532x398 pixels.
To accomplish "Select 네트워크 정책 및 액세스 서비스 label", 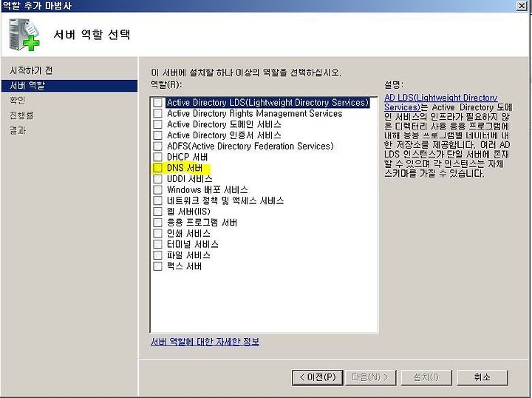I will pos(225,200).
